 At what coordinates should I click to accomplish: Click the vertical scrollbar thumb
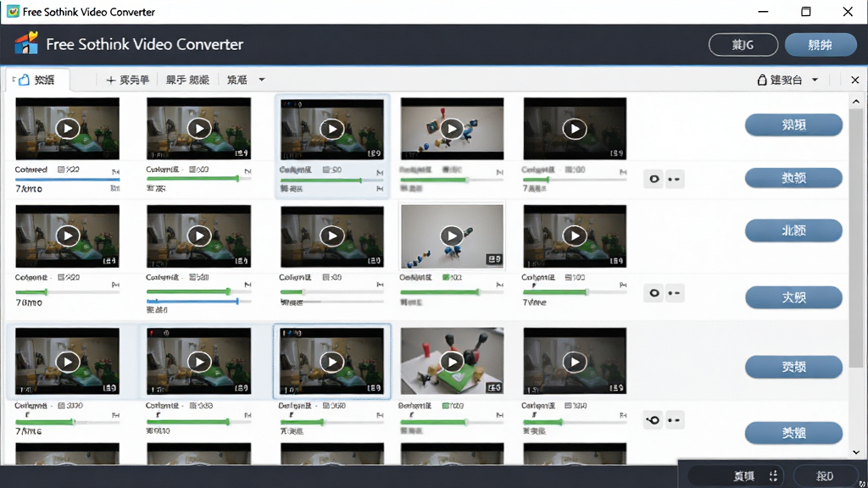click(856, 238)
